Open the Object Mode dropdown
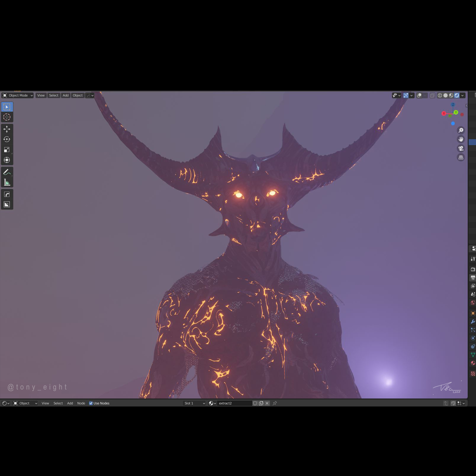The height and width of the screenshot is (476, 476). (17, 95)
